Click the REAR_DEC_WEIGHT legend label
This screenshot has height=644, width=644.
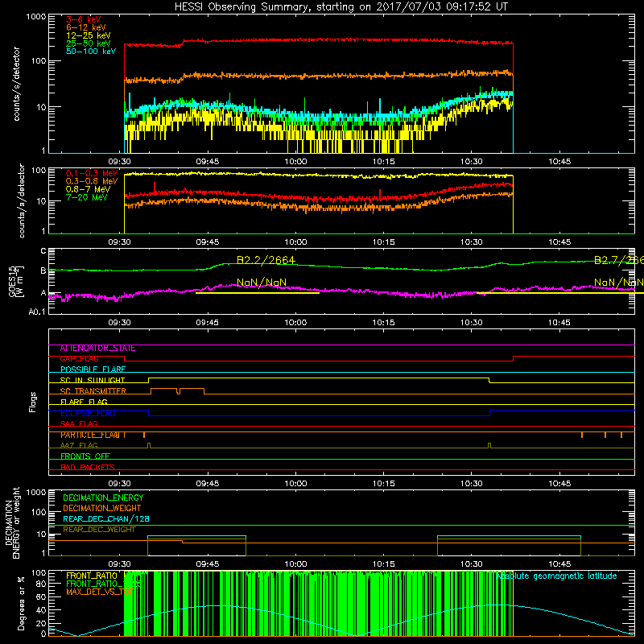99,530
